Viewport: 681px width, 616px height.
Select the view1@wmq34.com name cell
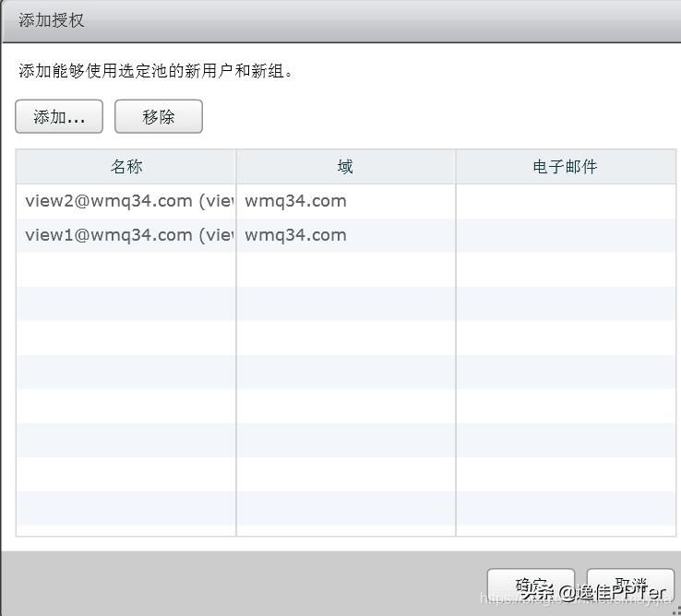pyautogui.click(x=125, y=235)
